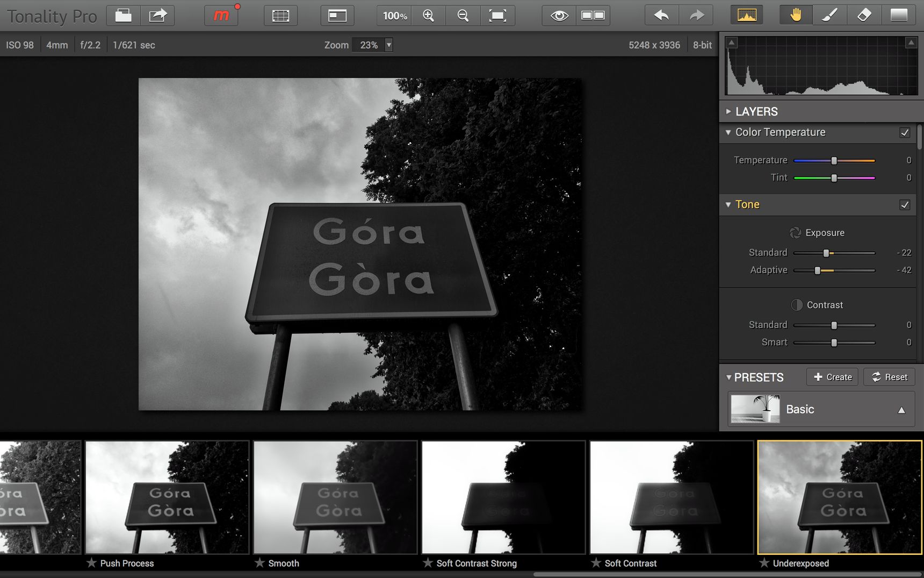Image resolution: width=924 pixels, height=578 pixels.
Task: Create a new preset
Action: pyautogui.click(x=833, y=377)
